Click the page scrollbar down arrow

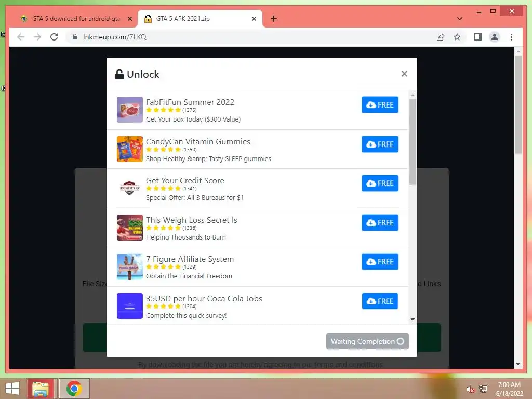[518, 364]
